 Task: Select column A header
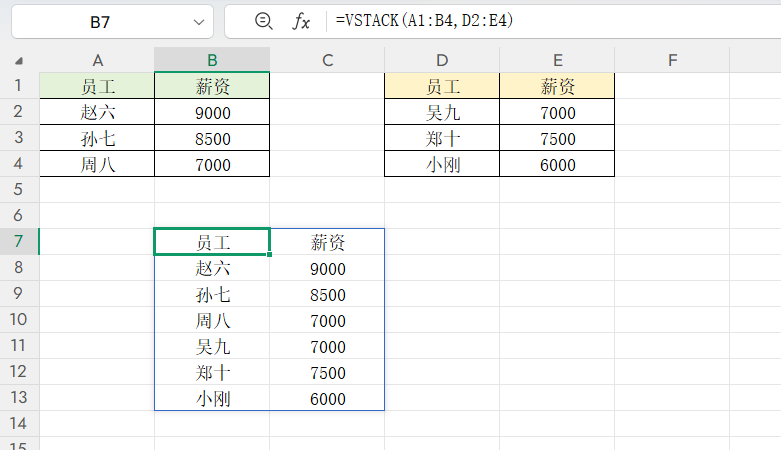[97, 60]
